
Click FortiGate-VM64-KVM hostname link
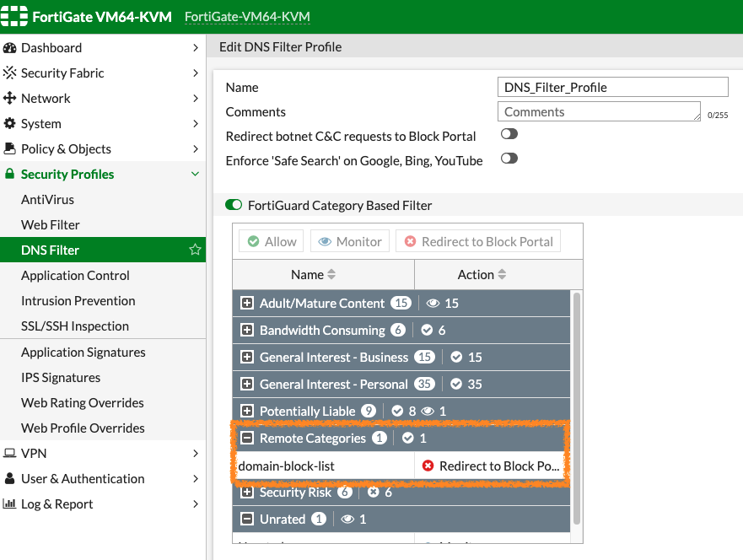point(247,17)
